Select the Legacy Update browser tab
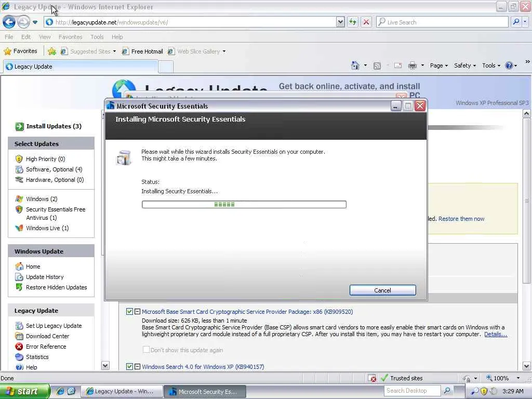This screenshot has width=532, height=399. (x=81, y=66)
